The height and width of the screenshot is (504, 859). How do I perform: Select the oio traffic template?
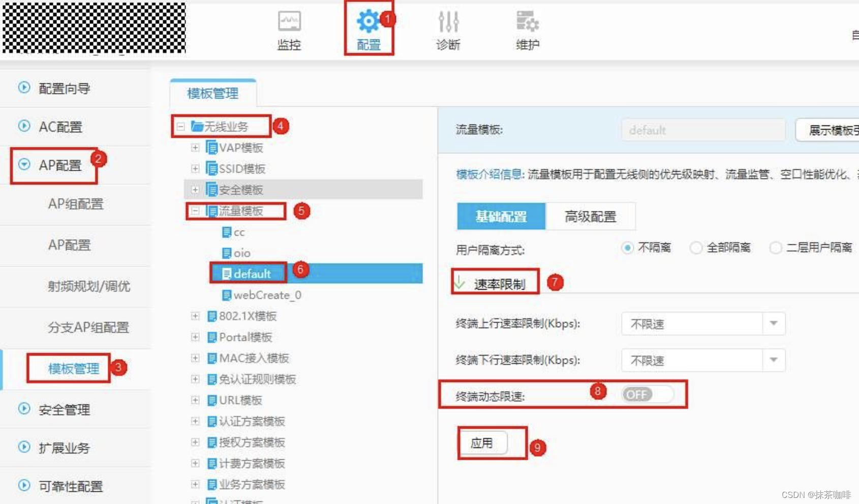[x=236, y=253]
